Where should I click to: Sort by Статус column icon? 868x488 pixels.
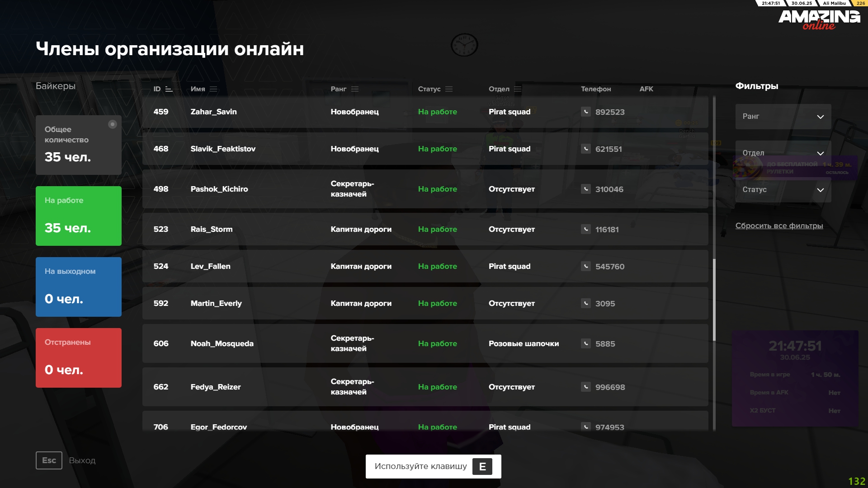pyautogui.click(x=449, y=89)
